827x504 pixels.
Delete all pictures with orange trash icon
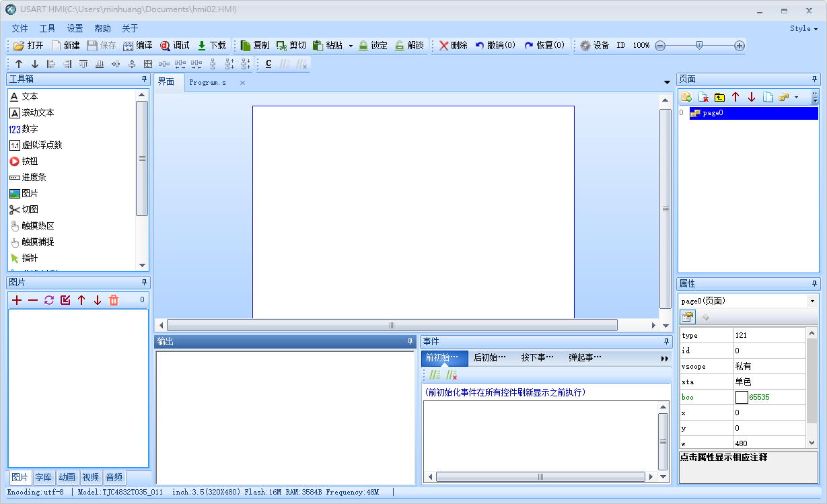tap(114, 300)
